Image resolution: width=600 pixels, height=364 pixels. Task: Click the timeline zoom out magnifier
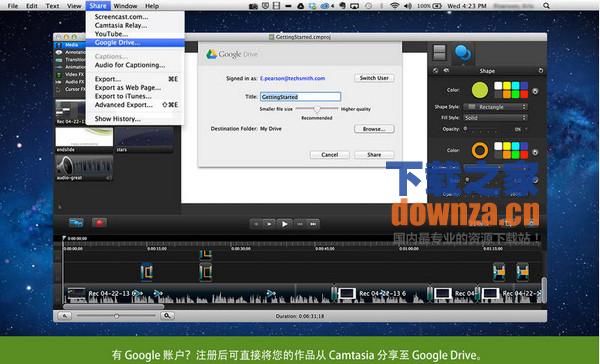point(65,316)
